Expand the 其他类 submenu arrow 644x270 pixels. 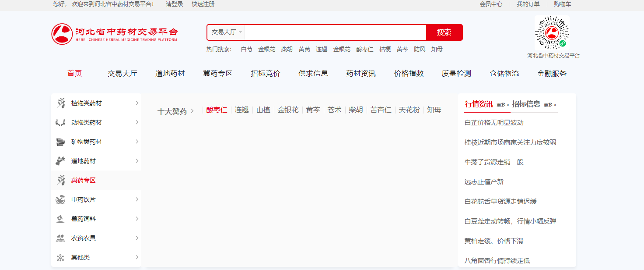point(137,257)
